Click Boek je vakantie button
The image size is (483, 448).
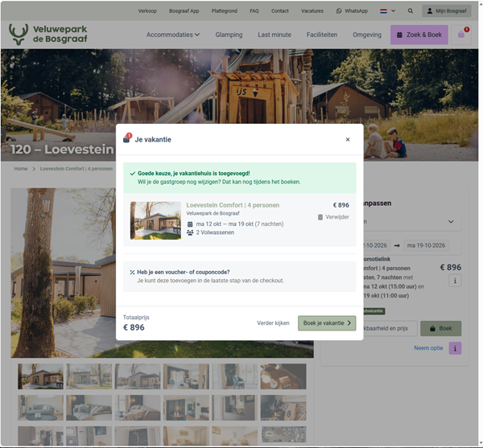327,323
